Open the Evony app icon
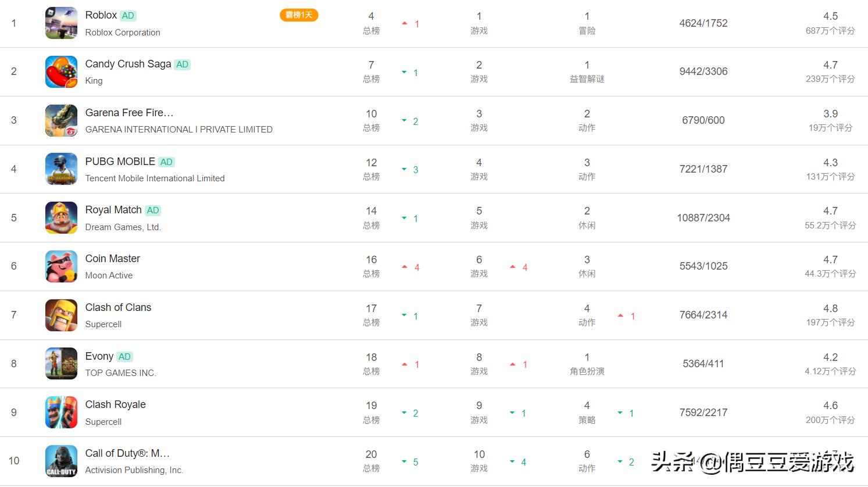Screen dimensions: 868x487 [x=61, y=364]
